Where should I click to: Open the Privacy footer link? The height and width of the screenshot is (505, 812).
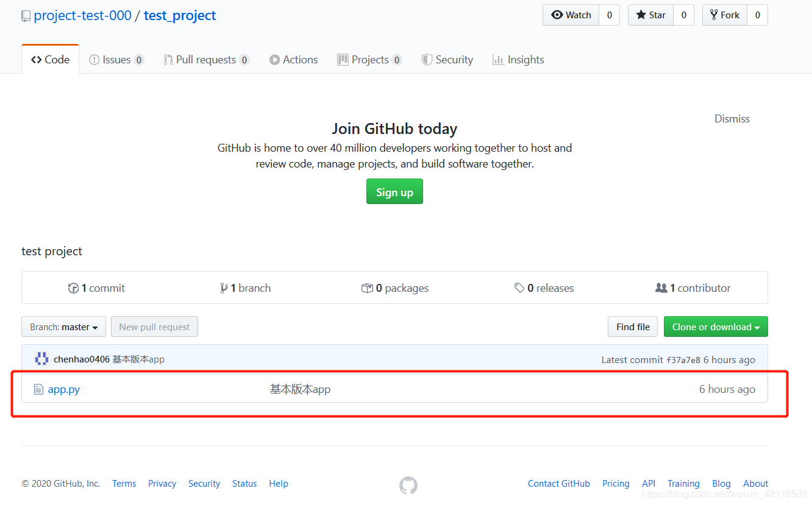pos(162,484)
